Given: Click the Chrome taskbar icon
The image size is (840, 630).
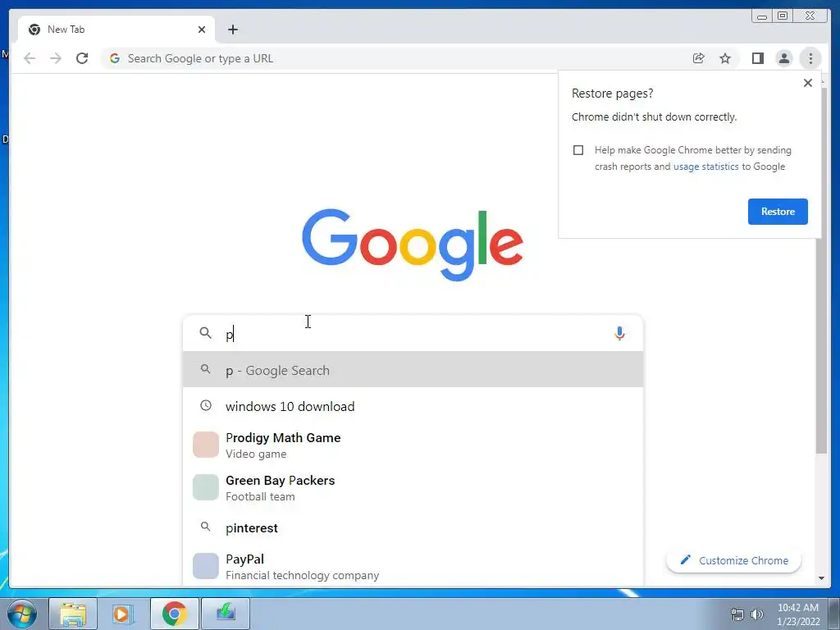Looking at the screenshot, I should 174,614.
